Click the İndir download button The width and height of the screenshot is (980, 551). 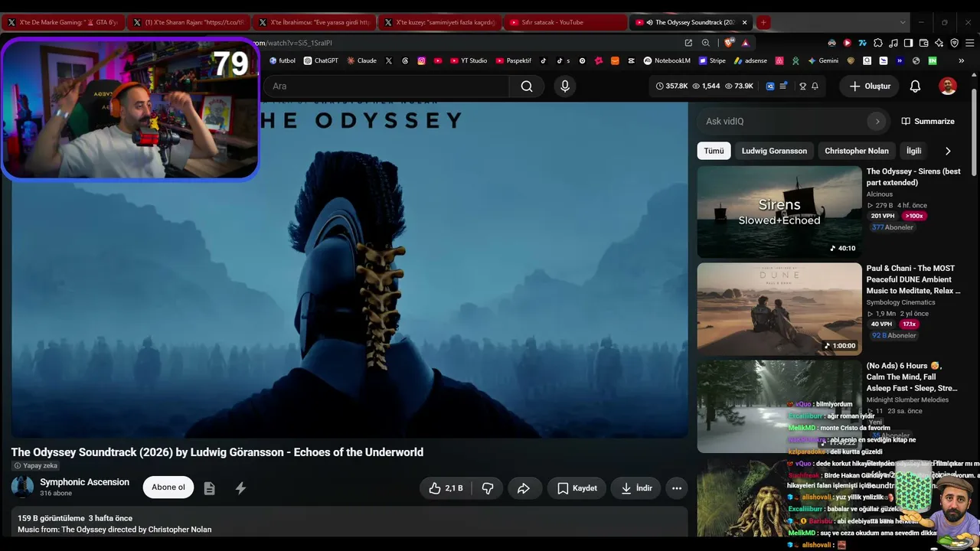click(636, 488)
